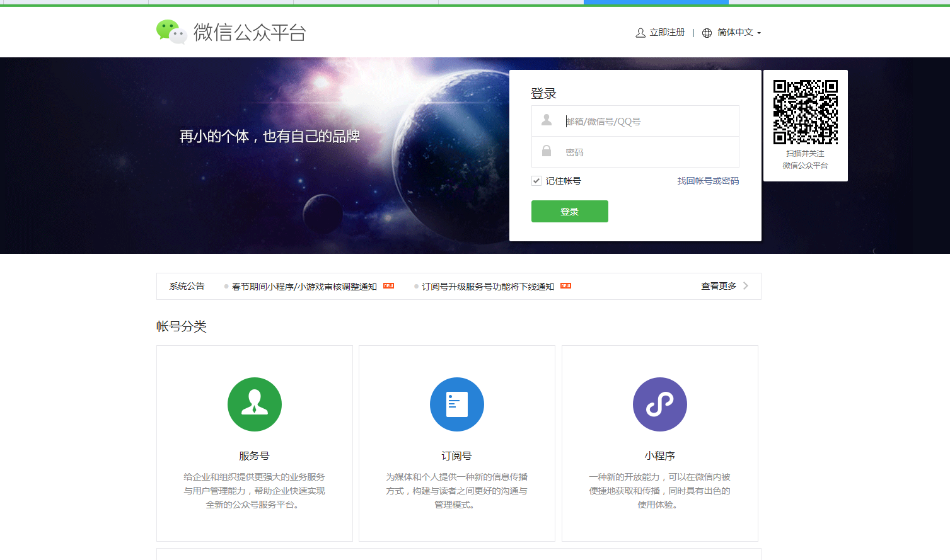Click the user icon beside 立即注册
950x560 pixels.
640,33
